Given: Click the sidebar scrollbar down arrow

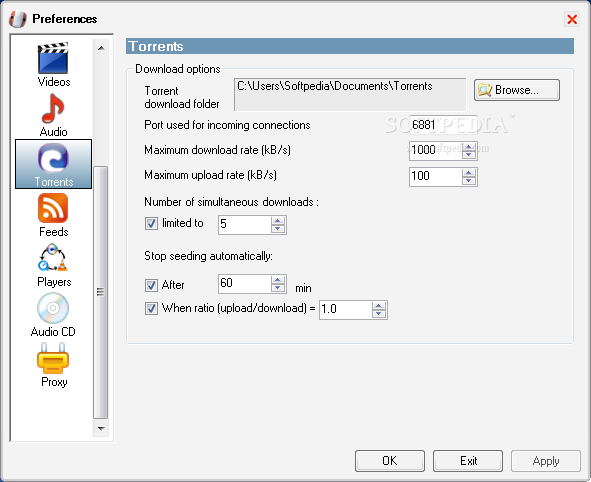Looking at the screenshot, I should [x=101, y=428].
